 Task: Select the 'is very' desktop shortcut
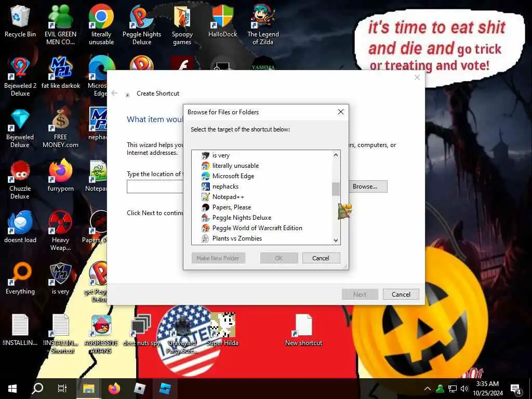[x=60, y=278]
